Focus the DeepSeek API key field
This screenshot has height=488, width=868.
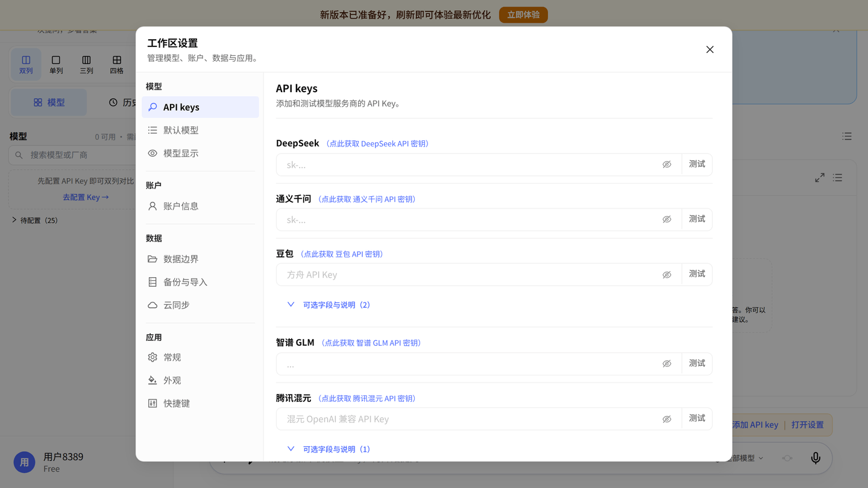pyautogui.click(x=470, y=164)
